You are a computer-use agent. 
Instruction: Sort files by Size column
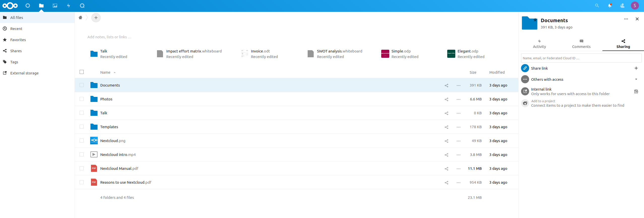pyautogui.click(x=473, y=72)
